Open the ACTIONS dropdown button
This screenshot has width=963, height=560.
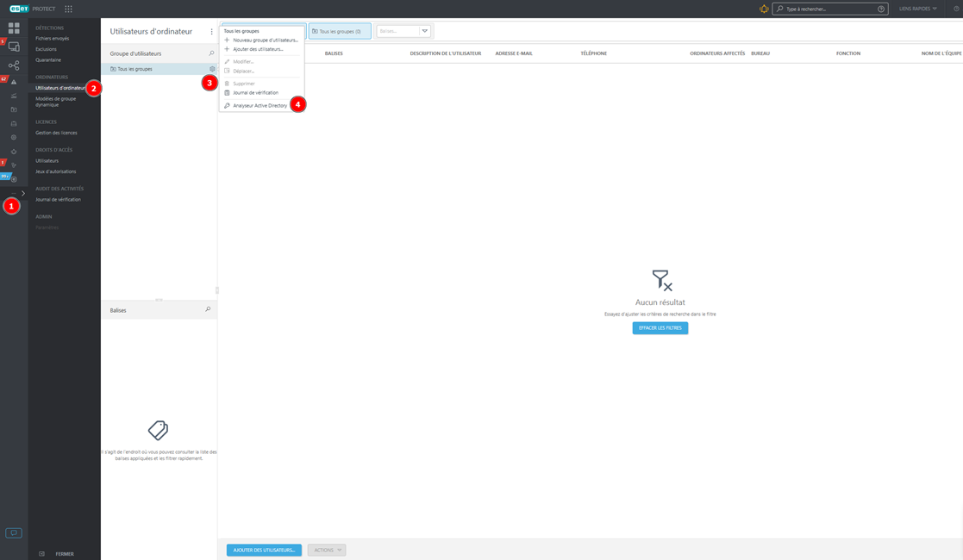[x=327, y=551]
